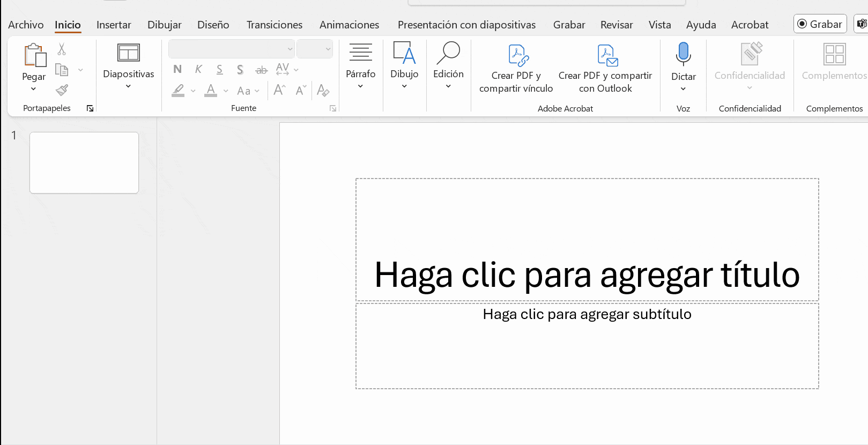Switch to the Transiciones tab
868x445 pixels.
[274, 25]
